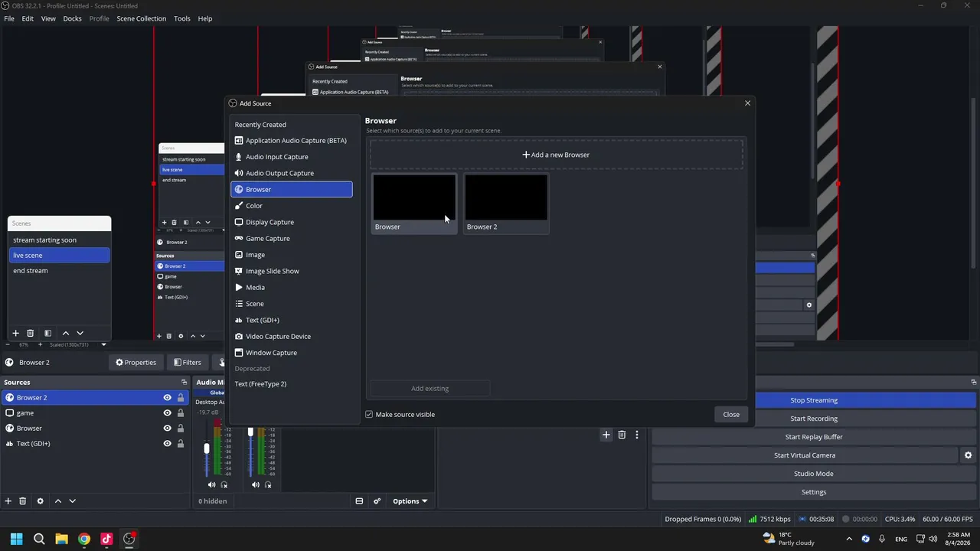Screen dimensions: 980x551
Task: Open the Tools menu
Action: click(181, 18)
